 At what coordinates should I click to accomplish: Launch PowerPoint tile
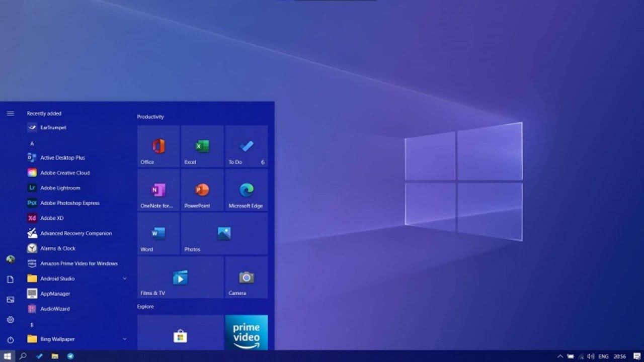pyautogui.click(x=202, y=190)
